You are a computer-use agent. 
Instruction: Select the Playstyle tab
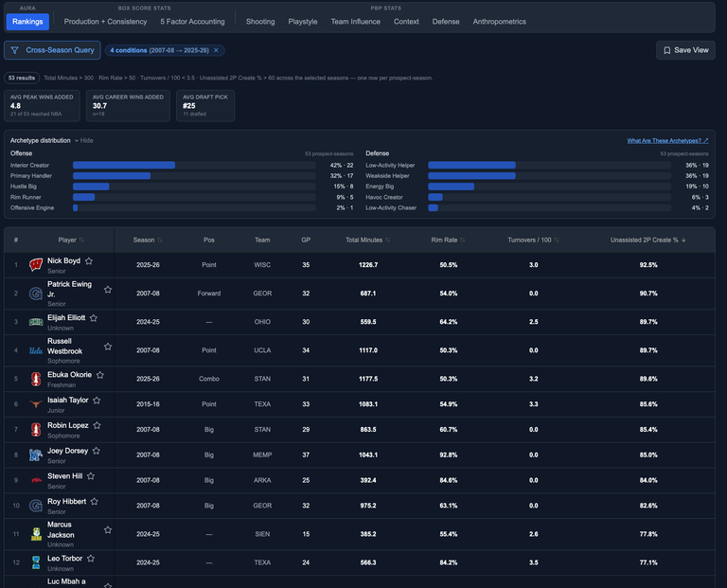tap(303, 22)
